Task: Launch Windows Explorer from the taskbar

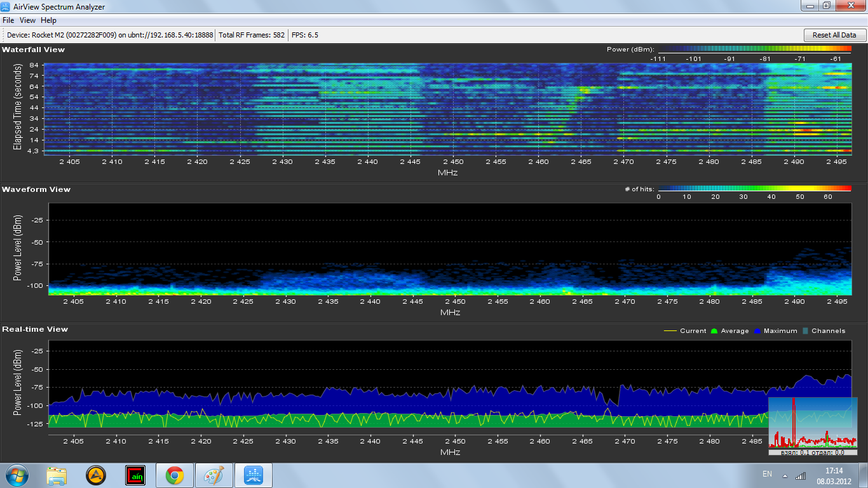Action: 57,475
